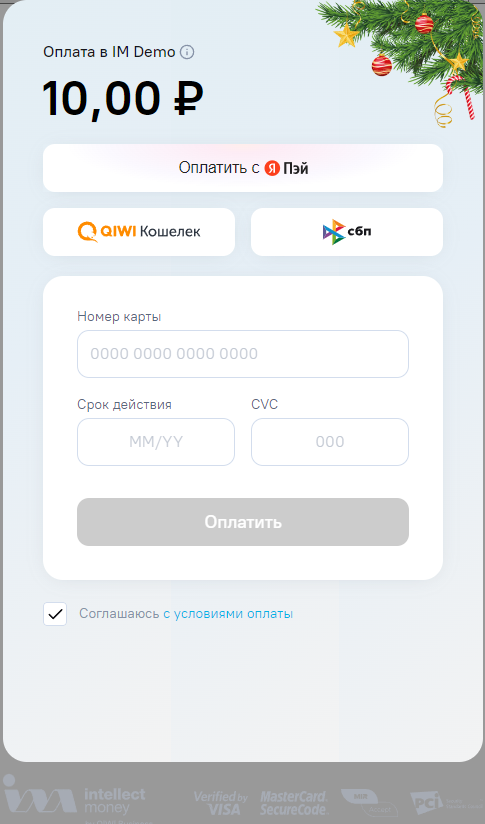Uncheck the Соглашаюсь agreement checkbox
The width and height of the screenshot is (485, 824).
coord(55,614)
